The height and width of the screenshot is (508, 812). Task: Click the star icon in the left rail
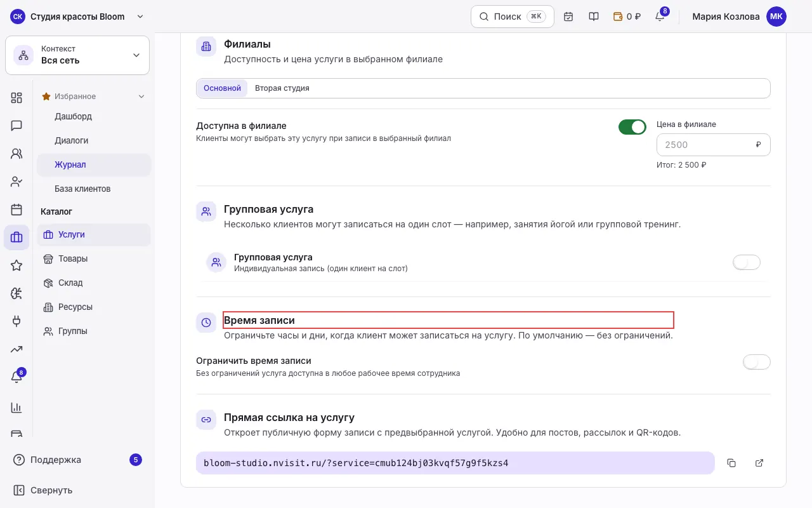pyautogui.click(x=16, y=265)
